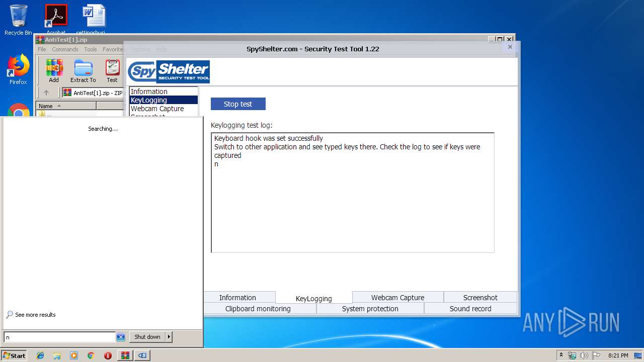Open the WinRAR Commands menu
The image size is (644, 362).
click(x=65, y=49)
